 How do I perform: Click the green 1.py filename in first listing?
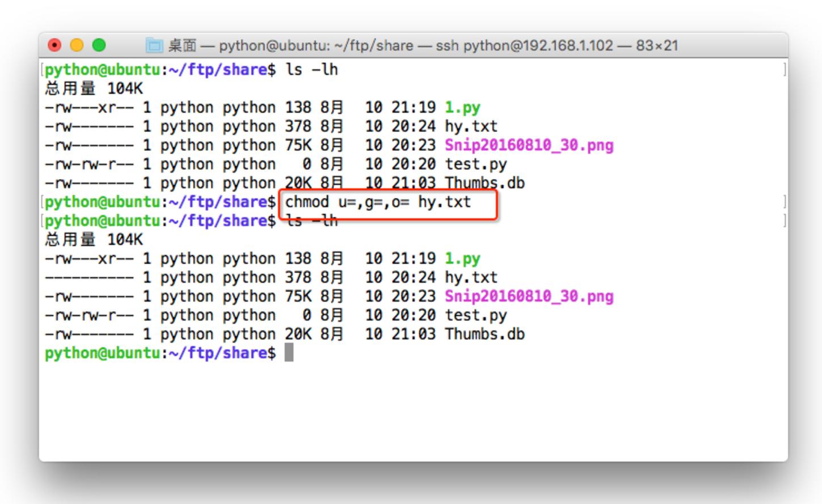(462, 108)
